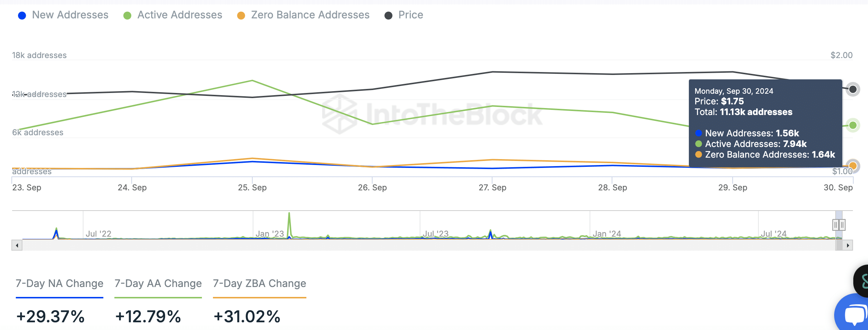Select the 7-Day ZBA Change tab
868x330 pixels.
pyautogui.click(x=260, y=284)
